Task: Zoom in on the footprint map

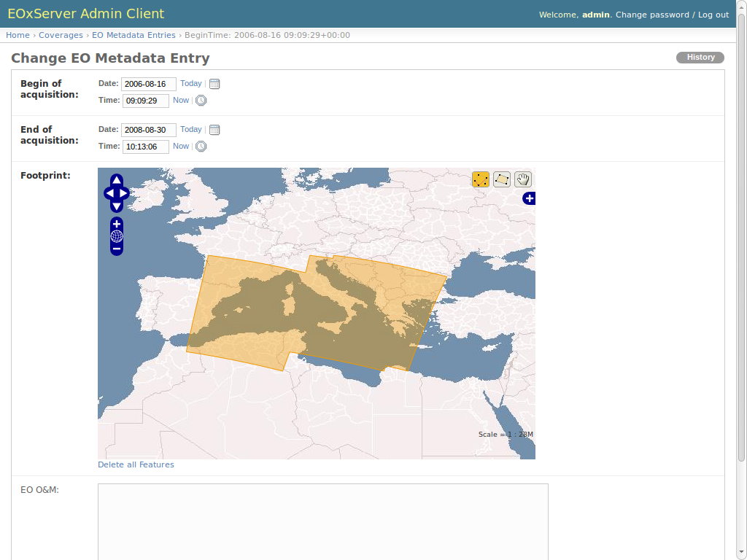Action: tap(117, 224)
